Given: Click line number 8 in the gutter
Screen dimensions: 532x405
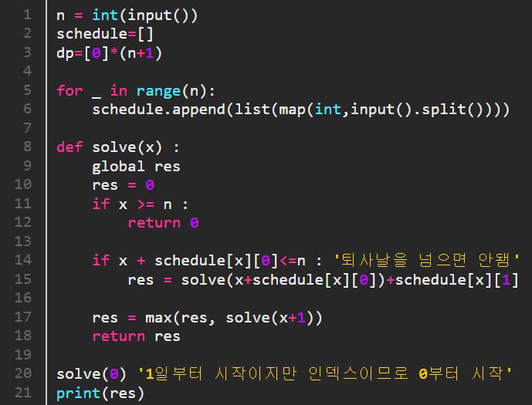Looking at the screenshot, I should pos(28,147).
